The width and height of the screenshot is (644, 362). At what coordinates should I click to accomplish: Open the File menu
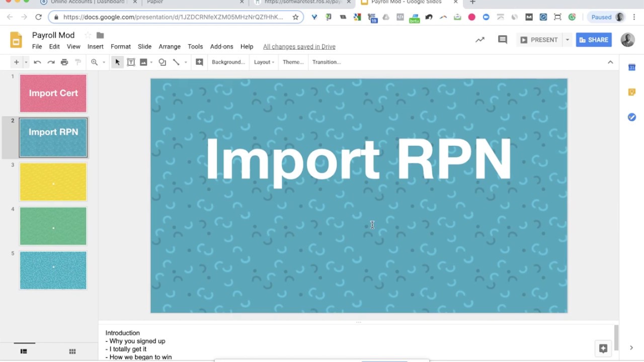coord(37,46)
